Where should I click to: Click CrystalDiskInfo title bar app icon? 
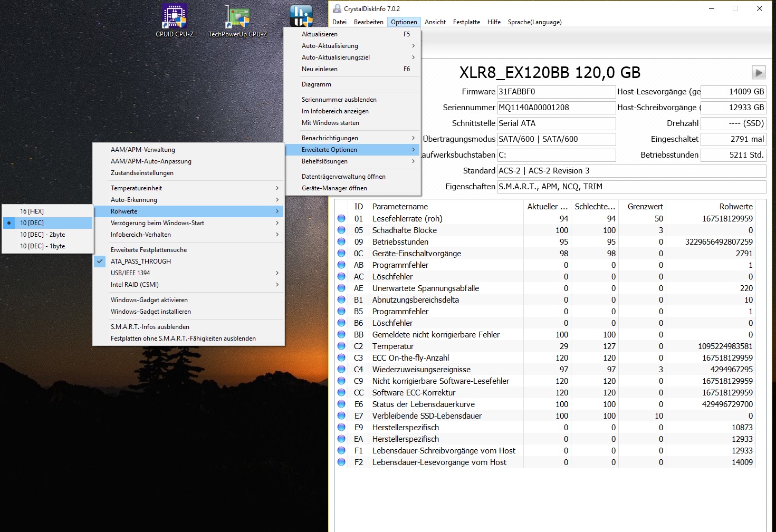click(x=337, y=8)
